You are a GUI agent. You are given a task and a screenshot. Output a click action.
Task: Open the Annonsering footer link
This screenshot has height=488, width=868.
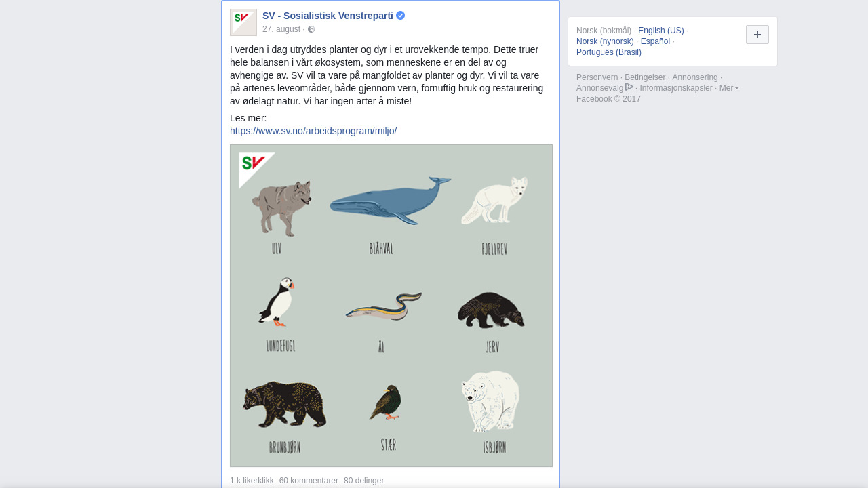click(x=694, y=77)
